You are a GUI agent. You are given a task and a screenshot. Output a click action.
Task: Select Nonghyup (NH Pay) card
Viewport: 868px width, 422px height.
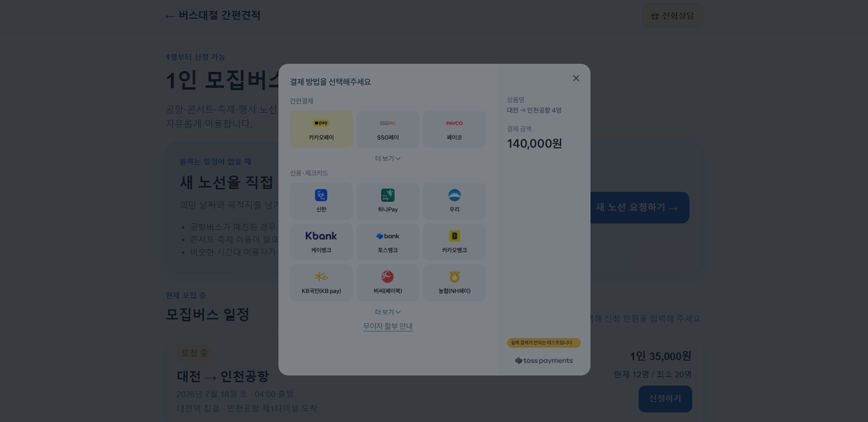pyautogui.click(x=454, y=282)
